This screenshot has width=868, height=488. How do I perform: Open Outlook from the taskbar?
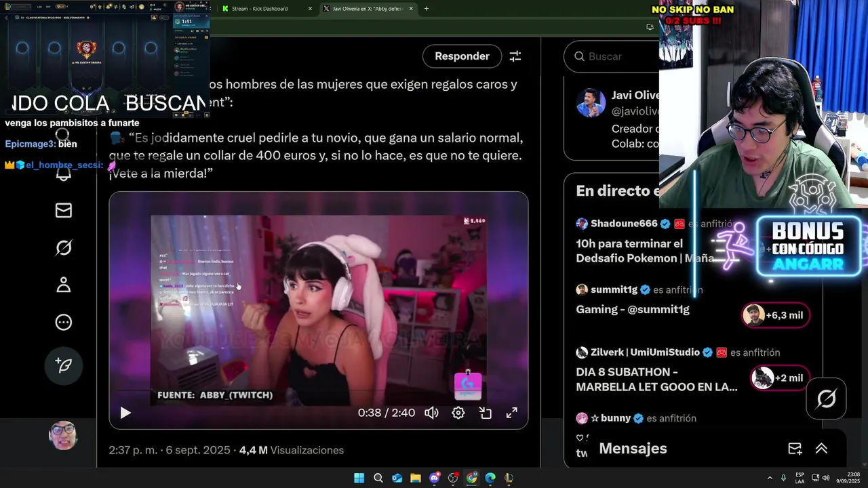click(x=397, y=478)
